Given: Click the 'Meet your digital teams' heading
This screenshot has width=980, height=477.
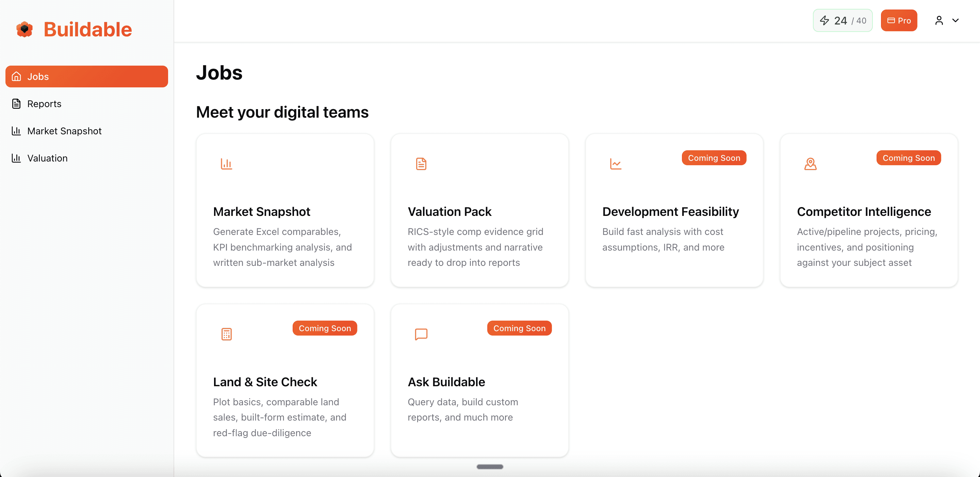Looking at the screenshot, I should tap(282, 112).
